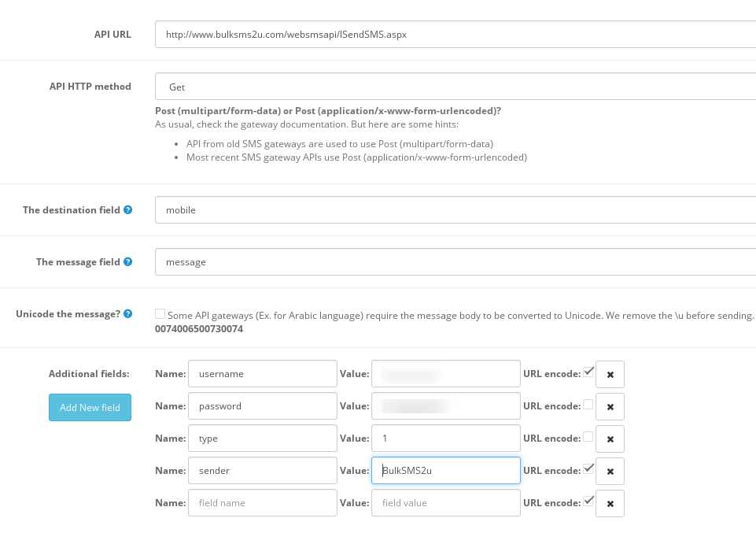Show help for the destination field
The image size is (756, 533).
pos(127,210)
